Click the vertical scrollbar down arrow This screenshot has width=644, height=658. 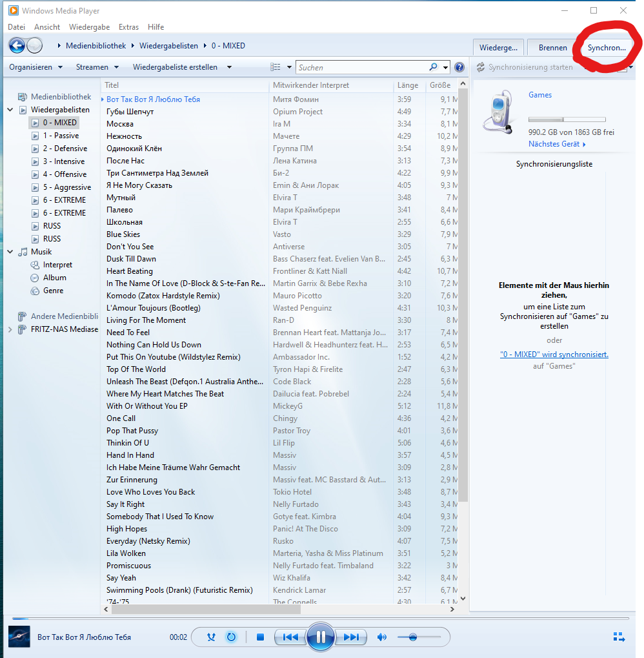click(x=463, y=599)
